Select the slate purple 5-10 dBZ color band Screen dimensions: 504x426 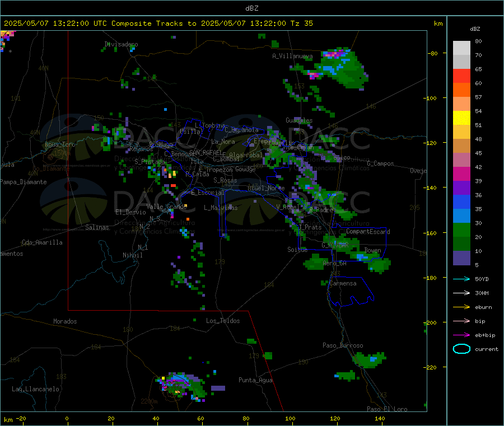tap(461, 258)
